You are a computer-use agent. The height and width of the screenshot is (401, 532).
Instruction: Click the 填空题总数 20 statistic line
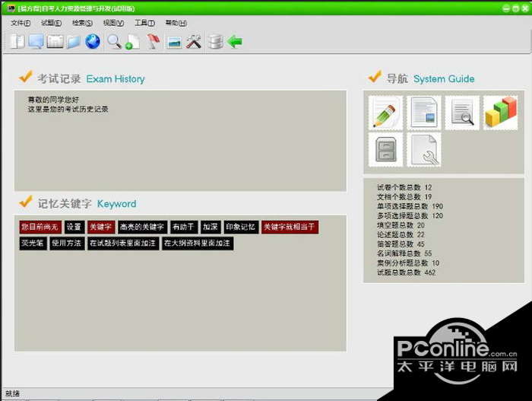401,225
